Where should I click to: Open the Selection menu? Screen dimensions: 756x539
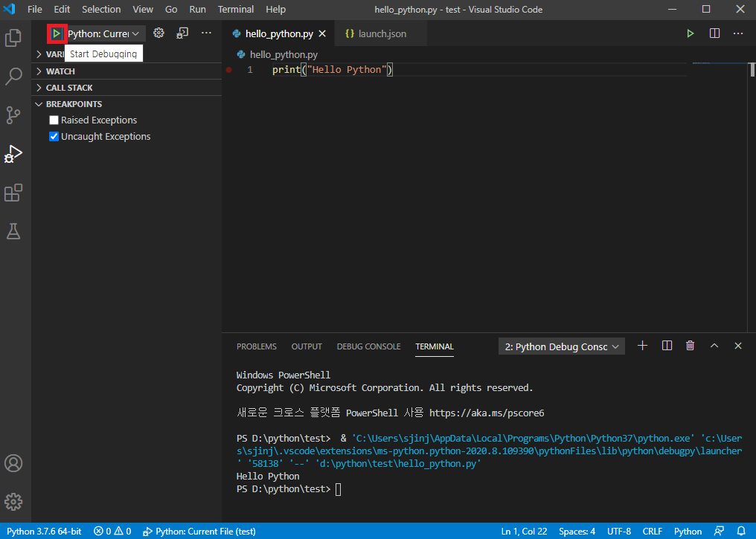[x=101, y=9]
